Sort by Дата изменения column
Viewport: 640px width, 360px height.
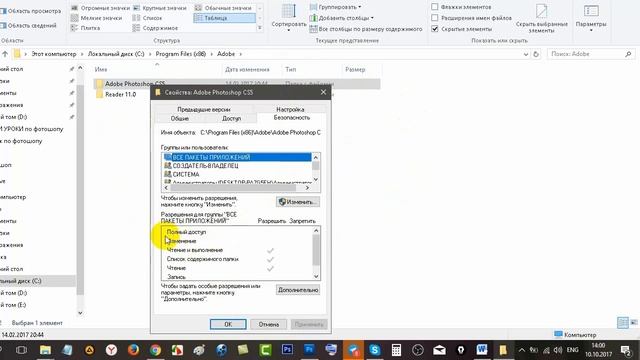click(x=247, y=69)
